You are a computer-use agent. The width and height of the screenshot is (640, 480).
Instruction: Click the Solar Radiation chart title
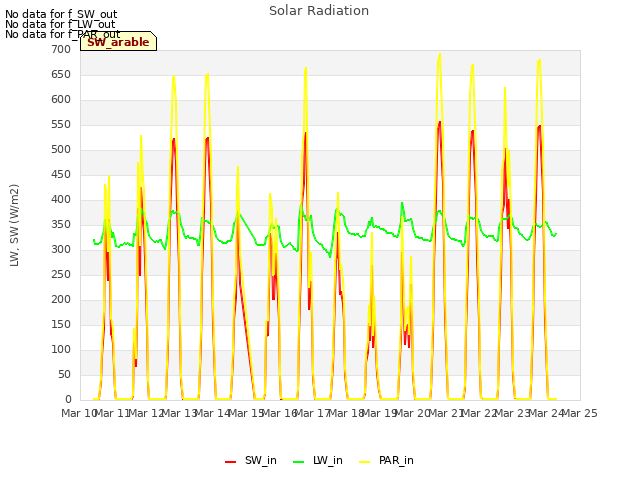pyautogui.click(x=319, y=11)
